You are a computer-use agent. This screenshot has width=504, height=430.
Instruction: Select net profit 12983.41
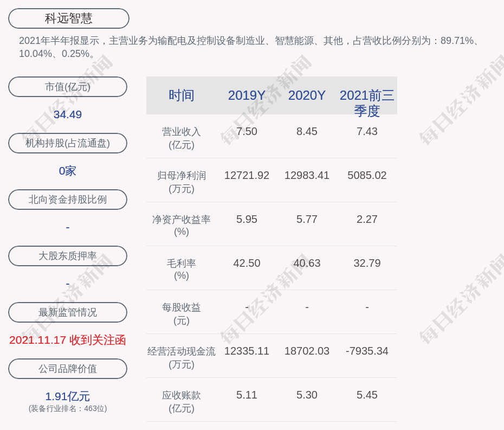307,175
